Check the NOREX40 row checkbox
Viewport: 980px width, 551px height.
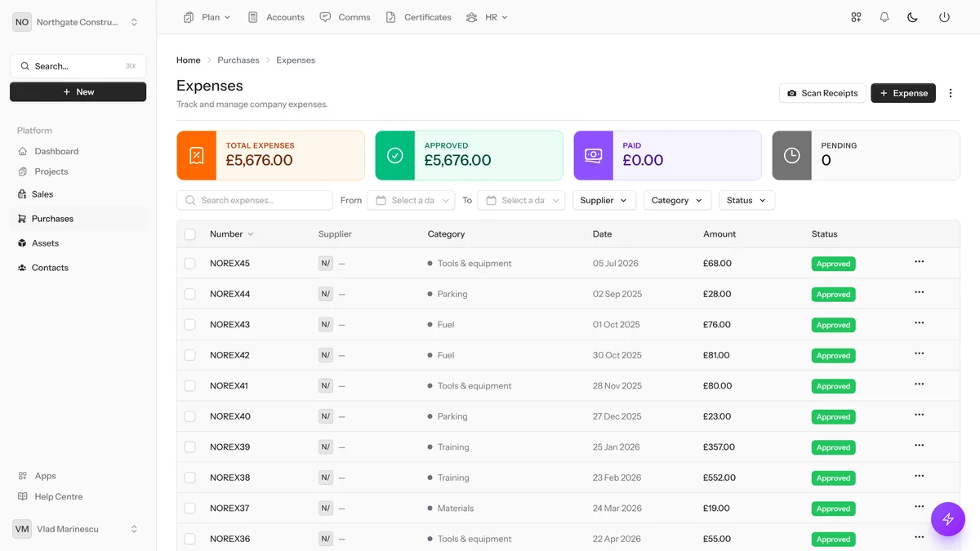[190, 416]
